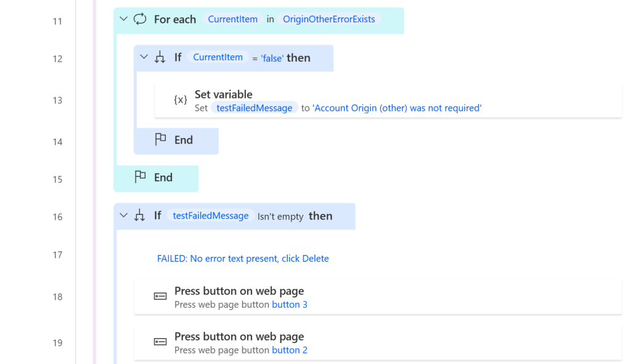Click the If branch icon on line 12

tap(160, 57)
